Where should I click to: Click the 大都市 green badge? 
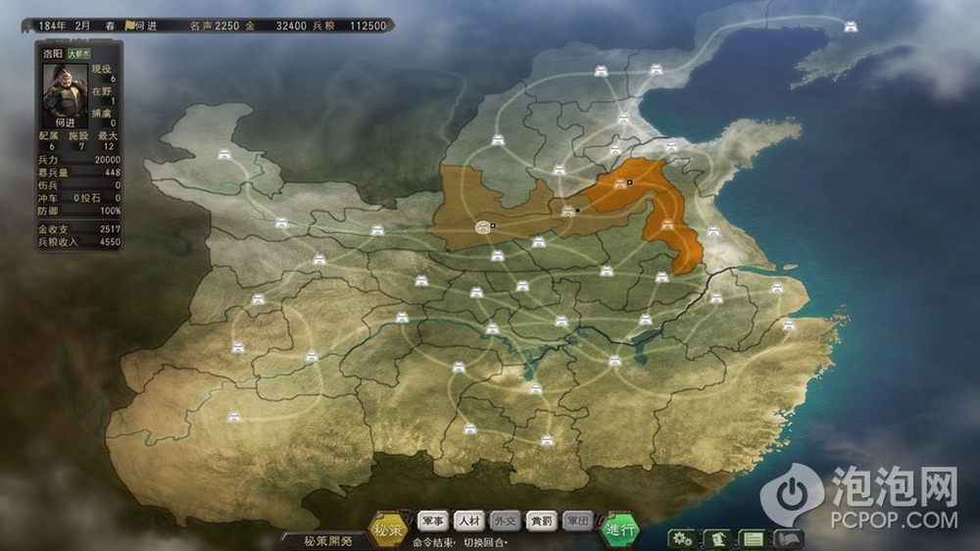[x=78, y=54]
